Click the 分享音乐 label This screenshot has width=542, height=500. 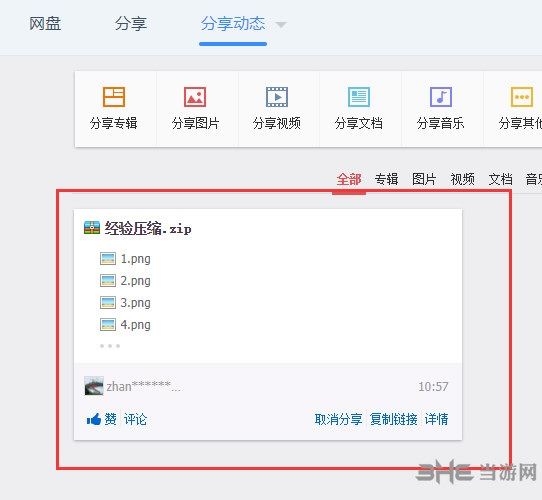click(x=440, y=123)
